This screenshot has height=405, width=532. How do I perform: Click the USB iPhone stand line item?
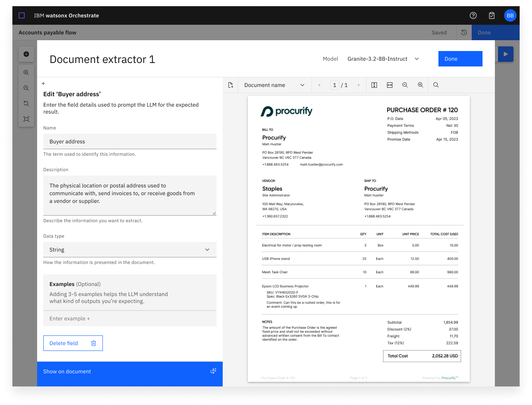[276, 259]
